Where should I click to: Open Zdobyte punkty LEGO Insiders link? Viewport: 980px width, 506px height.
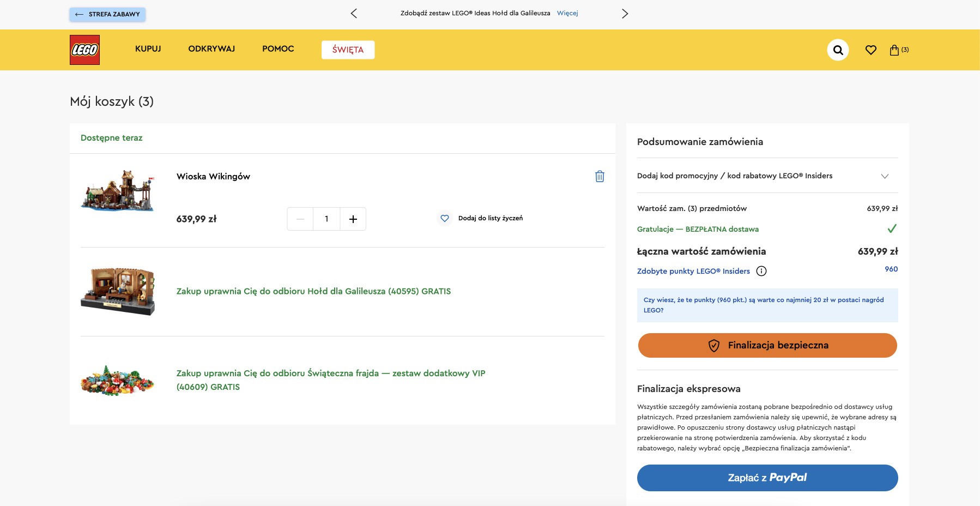693,271
